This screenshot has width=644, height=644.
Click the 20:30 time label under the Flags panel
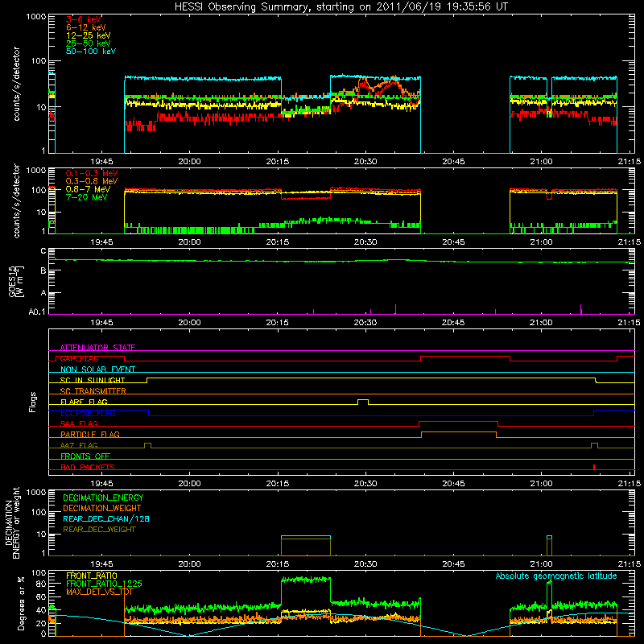(365, 484)
